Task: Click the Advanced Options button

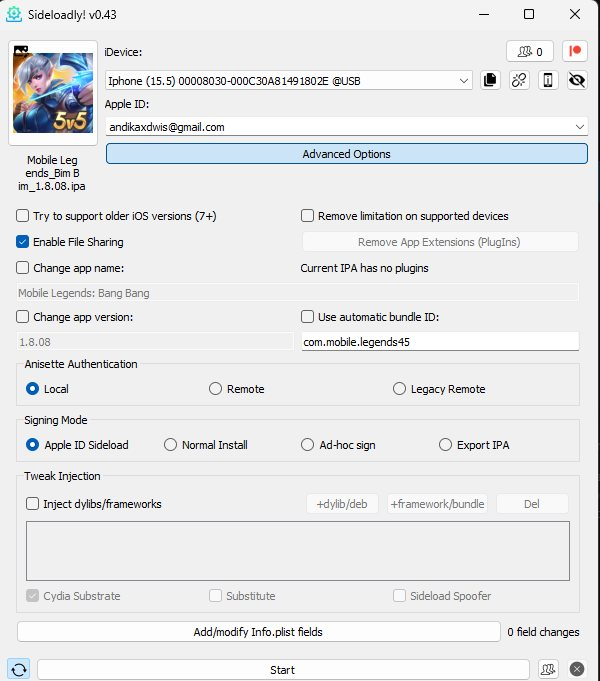Action: [347, 154]
